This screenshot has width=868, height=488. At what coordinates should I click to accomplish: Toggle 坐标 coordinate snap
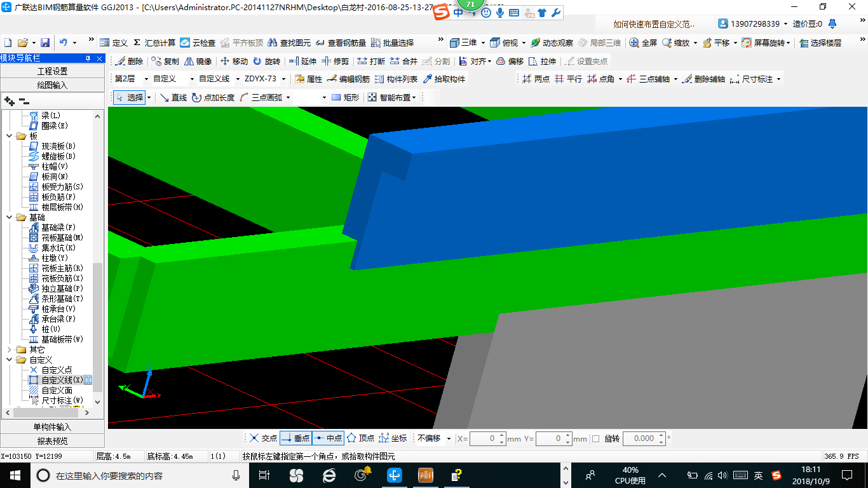393,438
